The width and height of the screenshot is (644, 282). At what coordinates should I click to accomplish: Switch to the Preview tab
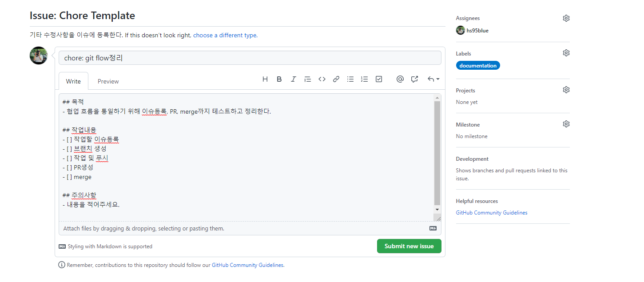click(108, 81)
